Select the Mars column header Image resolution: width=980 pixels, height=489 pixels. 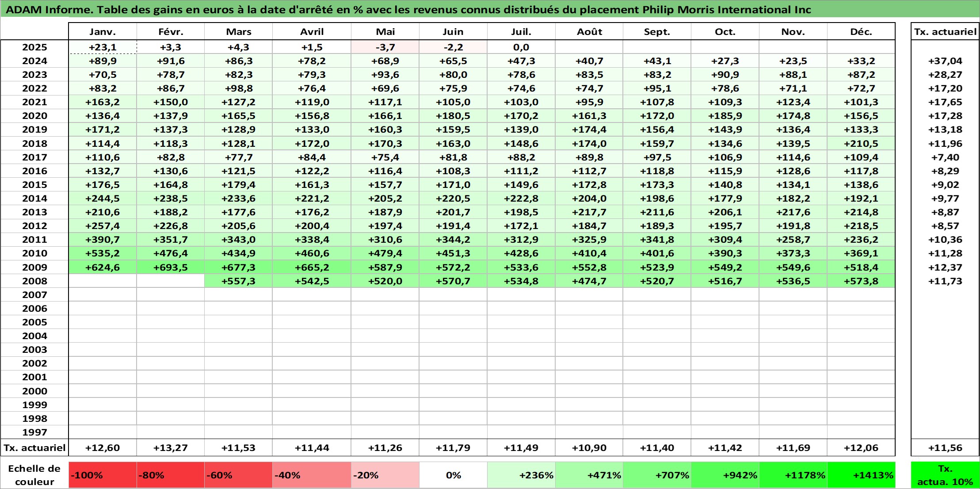click(x=238, y=31)
